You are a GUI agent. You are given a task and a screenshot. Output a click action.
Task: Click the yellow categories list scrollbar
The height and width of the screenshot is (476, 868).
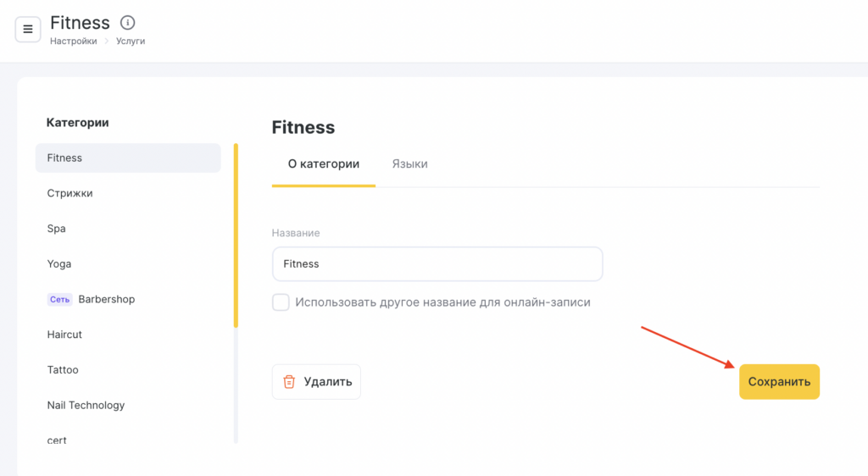(x=236, y=235)
